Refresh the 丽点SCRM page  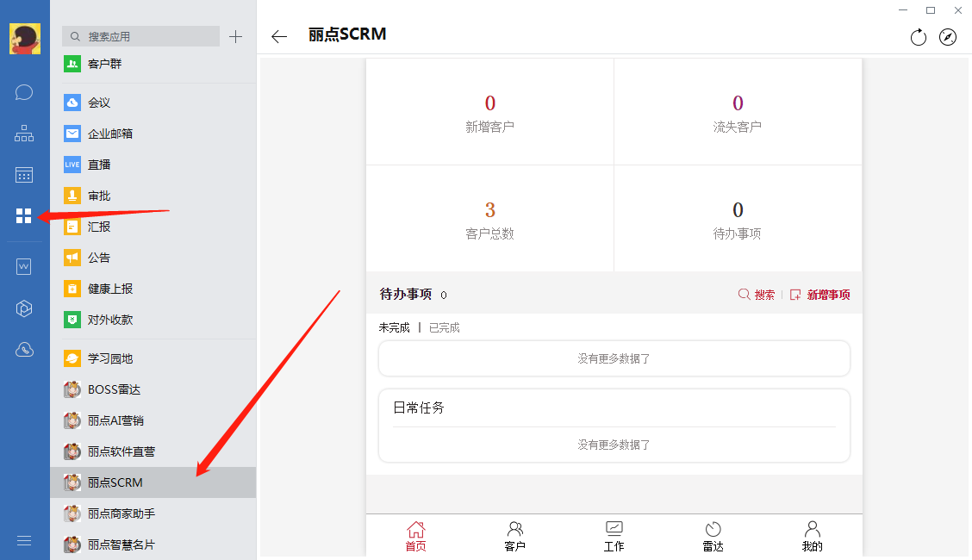pyautogui.click(x=918, y=37)
